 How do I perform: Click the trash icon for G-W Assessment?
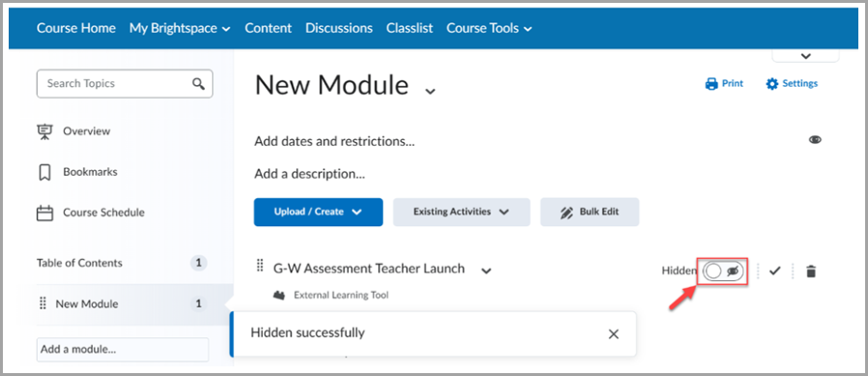coord(811,272)
